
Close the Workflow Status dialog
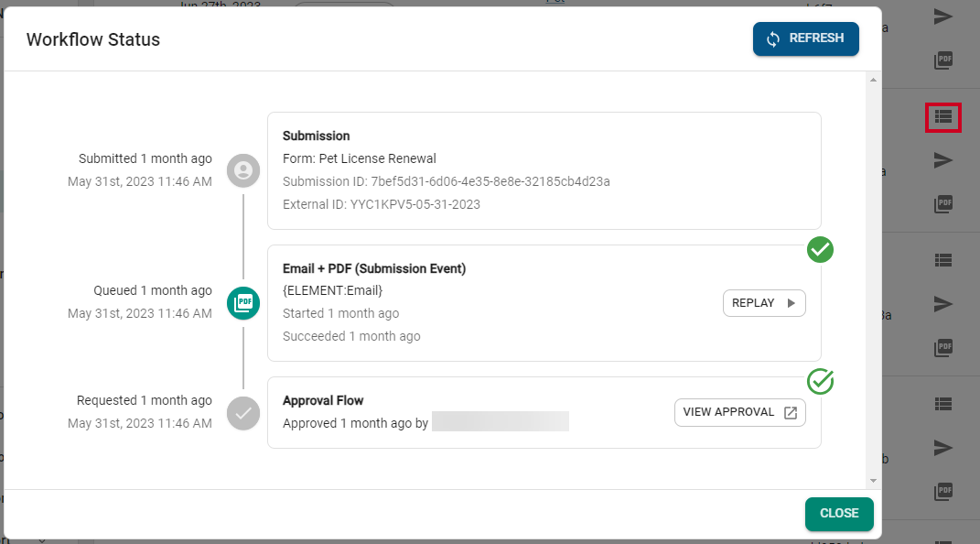click(x=839, y=514)
